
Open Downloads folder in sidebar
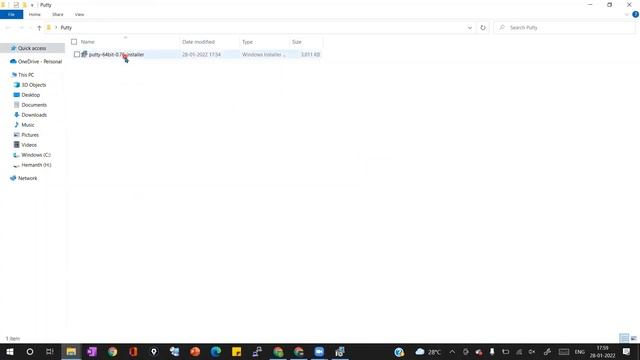[x=34, y=115]
